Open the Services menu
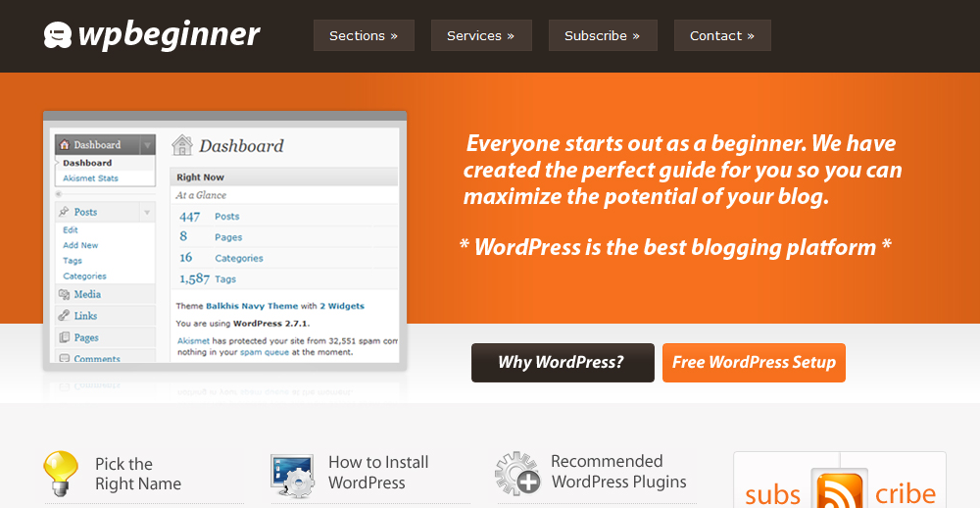980x508 pixels. [x=481, y=35]
